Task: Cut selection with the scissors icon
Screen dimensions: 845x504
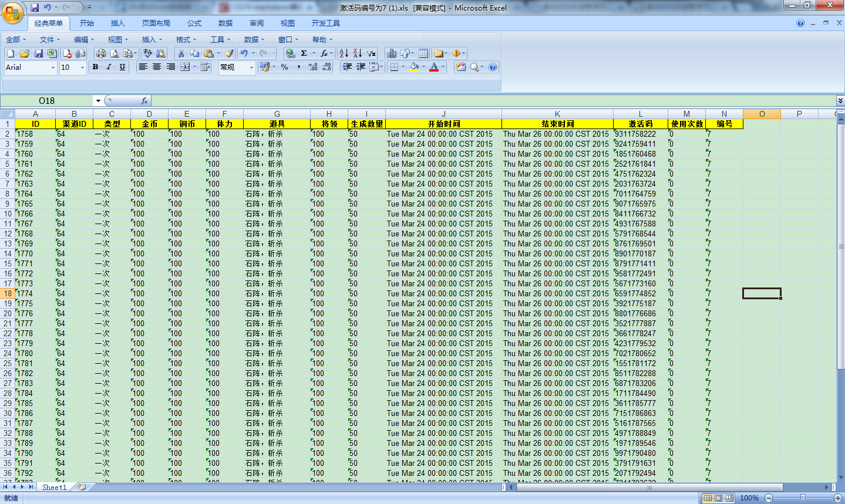Action: 181,53
